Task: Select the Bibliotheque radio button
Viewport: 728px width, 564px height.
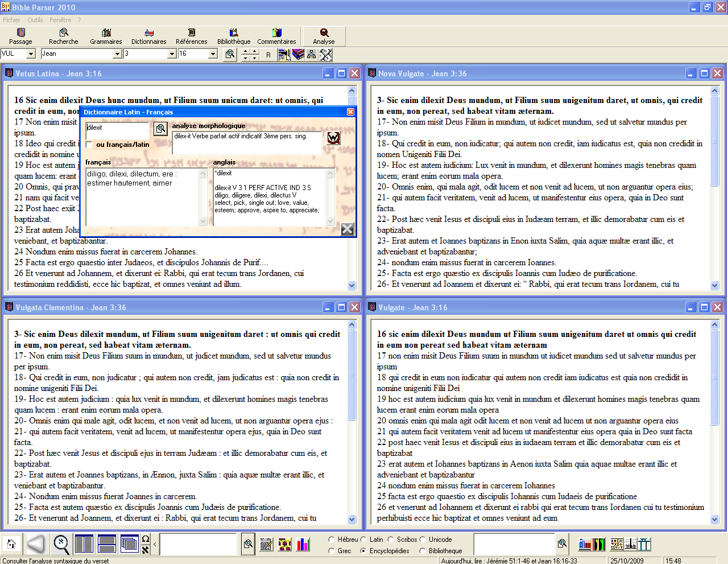Action: point(423,551)
